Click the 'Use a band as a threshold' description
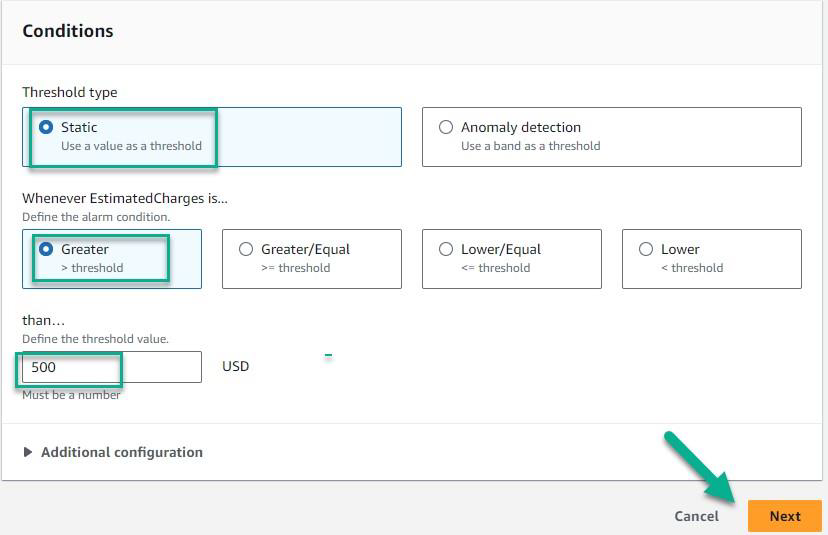 point(530,146)
